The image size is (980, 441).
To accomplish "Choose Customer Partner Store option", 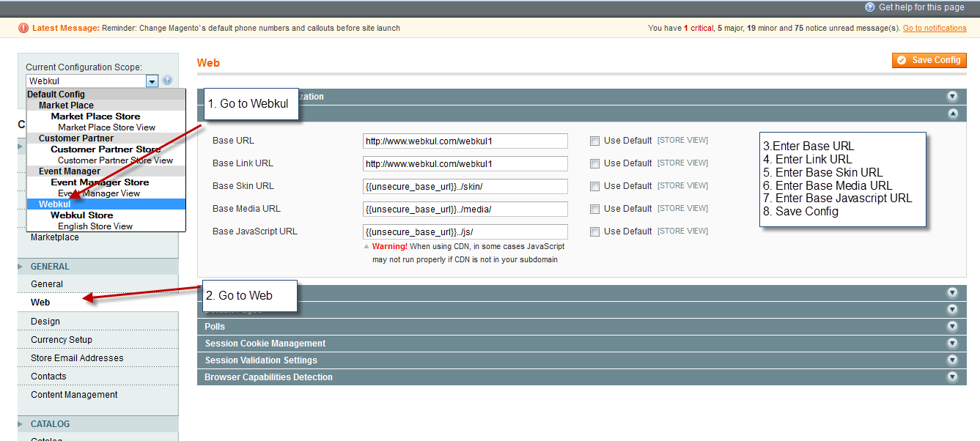I will pos(106,149).
